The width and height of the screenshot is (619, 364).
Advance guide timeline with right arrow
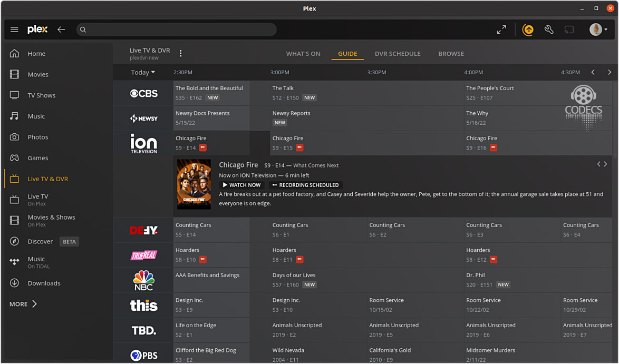pos(610,73)
